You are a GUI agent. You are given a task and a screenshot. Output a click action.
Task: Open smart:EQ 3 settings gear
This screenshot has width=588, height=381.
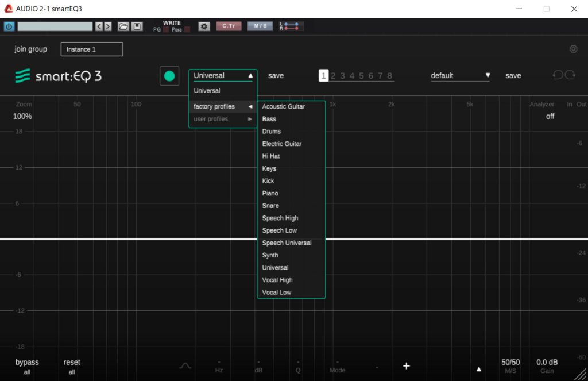[574, 49]
